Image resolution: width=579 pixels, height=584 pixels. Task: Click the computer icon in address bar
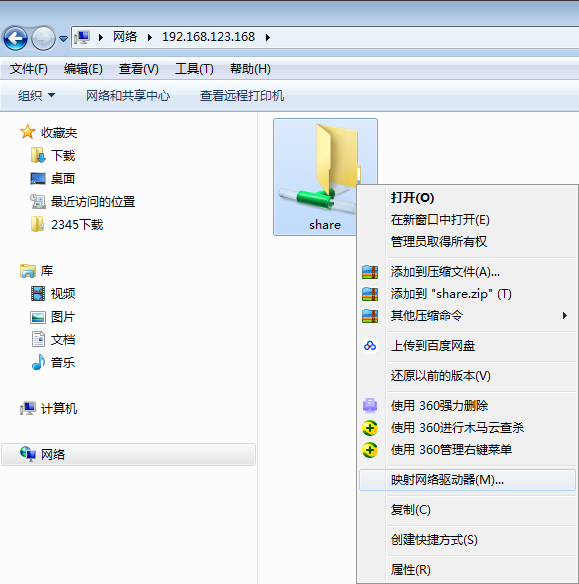tap(82, 37)
